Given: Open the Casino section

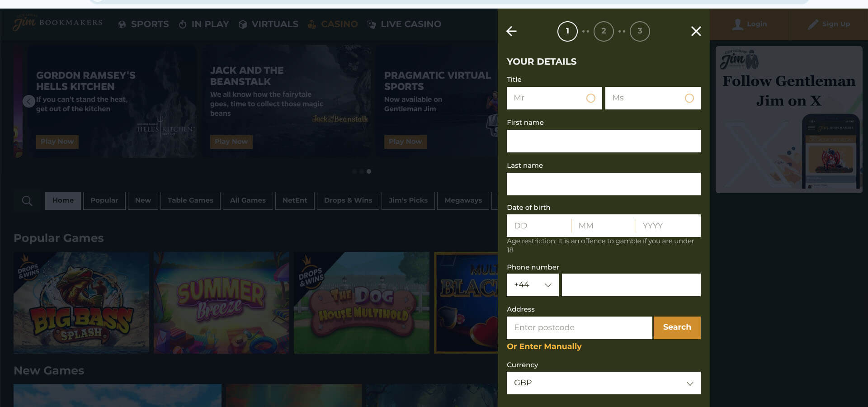Looking at the screenshot, I should coord(333,24).
